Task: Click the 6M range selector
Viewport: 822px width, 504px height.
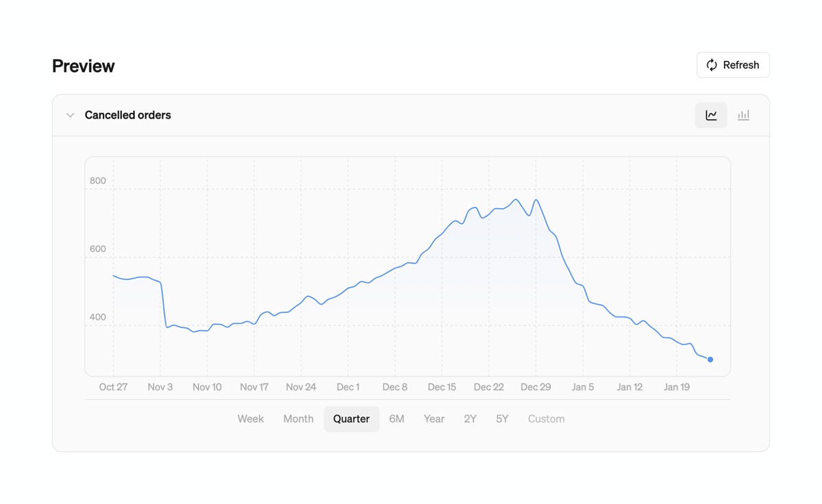Action: [397, 418]
